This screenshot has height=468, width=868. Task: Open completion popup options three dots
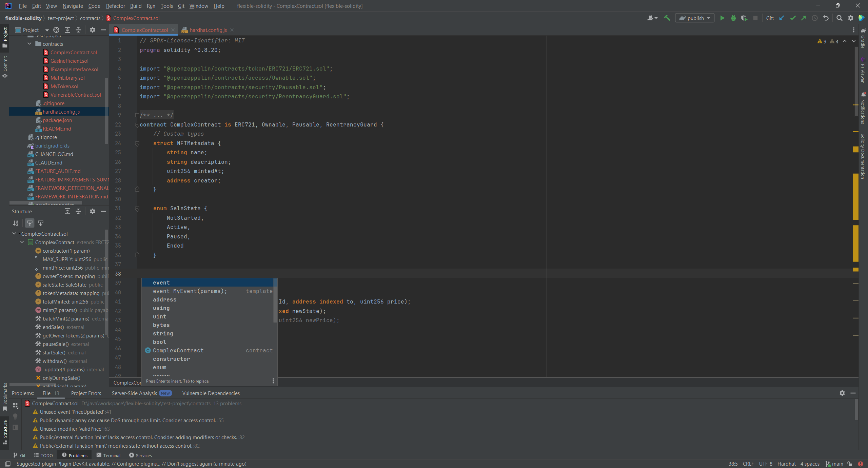click(x=273, y=381)
